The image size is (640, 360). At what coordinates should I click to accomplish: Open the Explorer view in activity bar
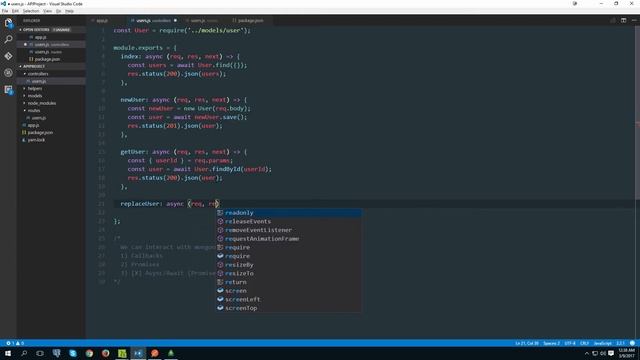click(x=8, y=23)
